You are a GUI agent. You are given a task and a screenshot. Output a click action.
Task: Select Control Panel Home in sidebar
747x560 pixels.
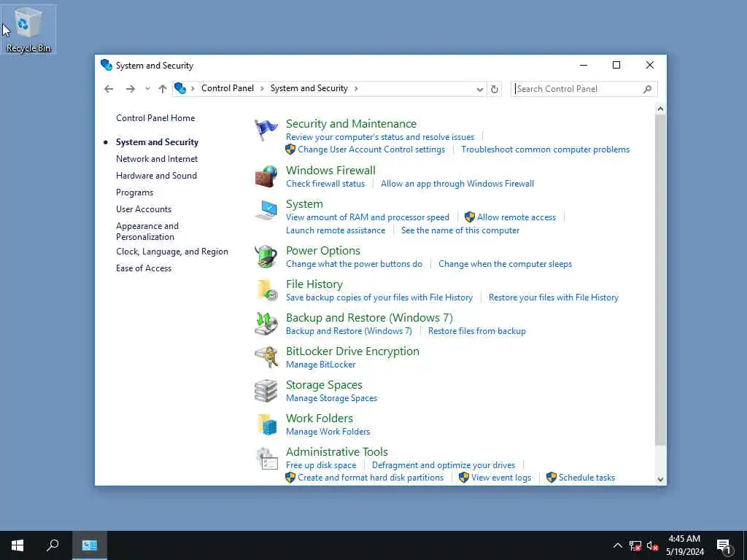coord(155,118)
